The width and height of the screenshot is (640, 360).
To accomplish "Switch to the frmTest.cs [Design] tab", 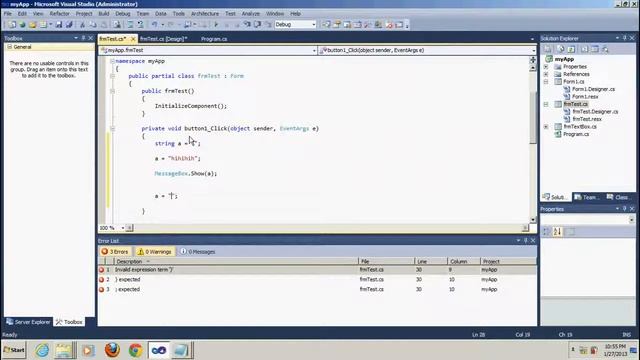I will [x=163, y=39].
